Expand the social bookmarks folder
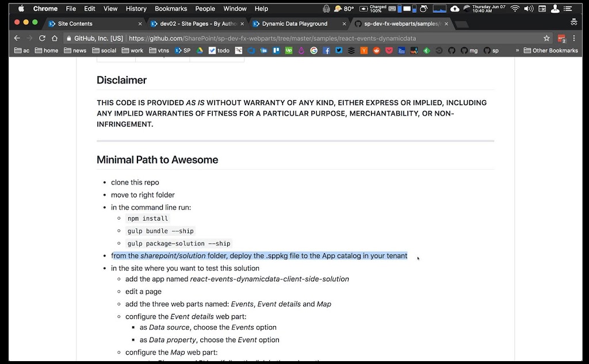Viewport: 589px width, 364px height. click(104, 51)
